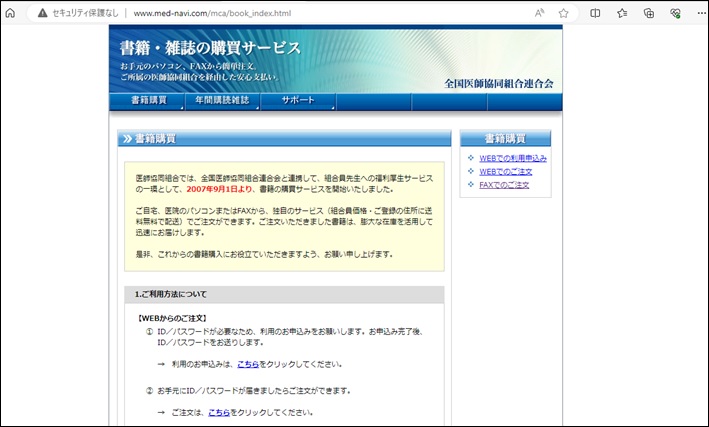
Task: Open Favorites list icon
Action: point(622,13)
